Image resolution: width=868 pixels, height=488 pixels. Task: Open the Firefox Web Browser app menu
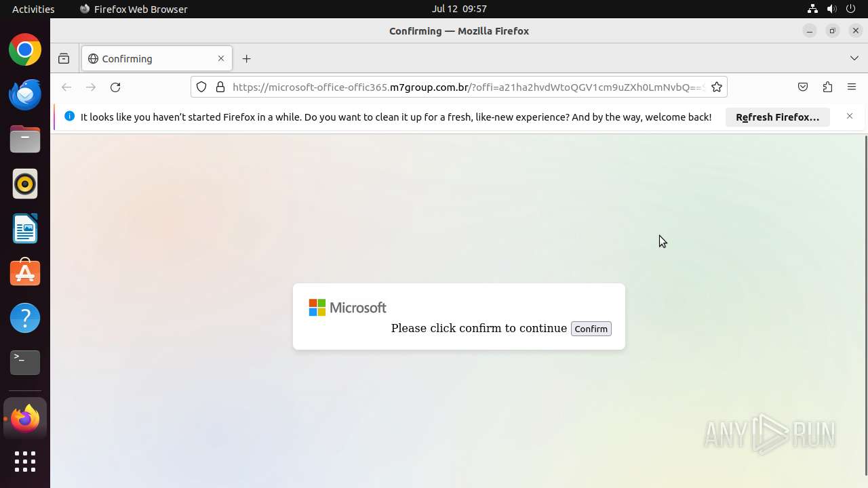[x=134, y=9]
